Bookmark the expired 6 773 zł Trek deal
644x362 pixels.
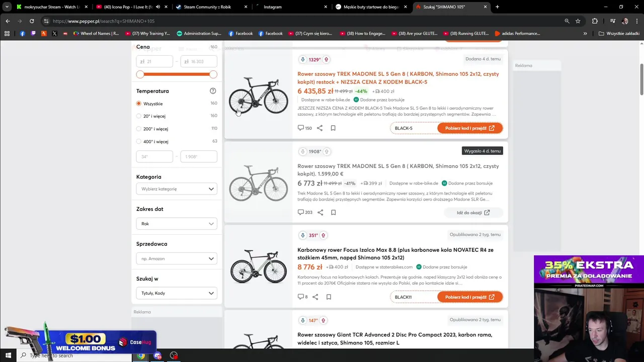[333, 212]
